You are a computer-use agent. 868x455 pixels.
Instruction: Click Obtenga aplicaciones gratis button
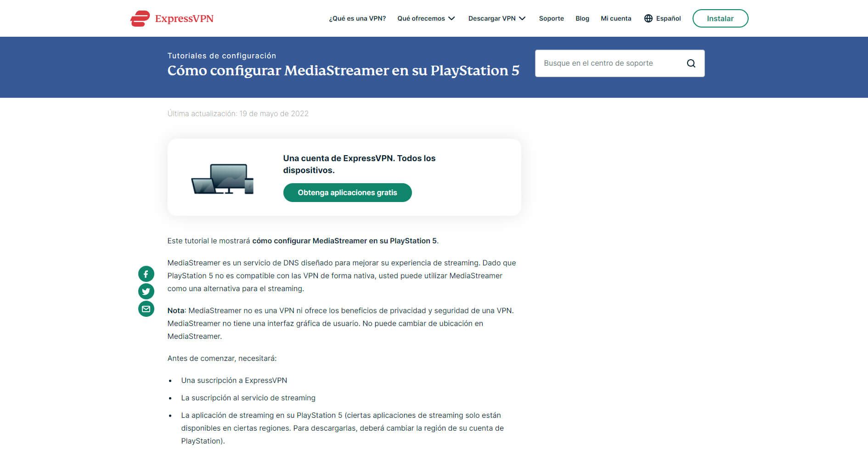click(x=347, y=192)
